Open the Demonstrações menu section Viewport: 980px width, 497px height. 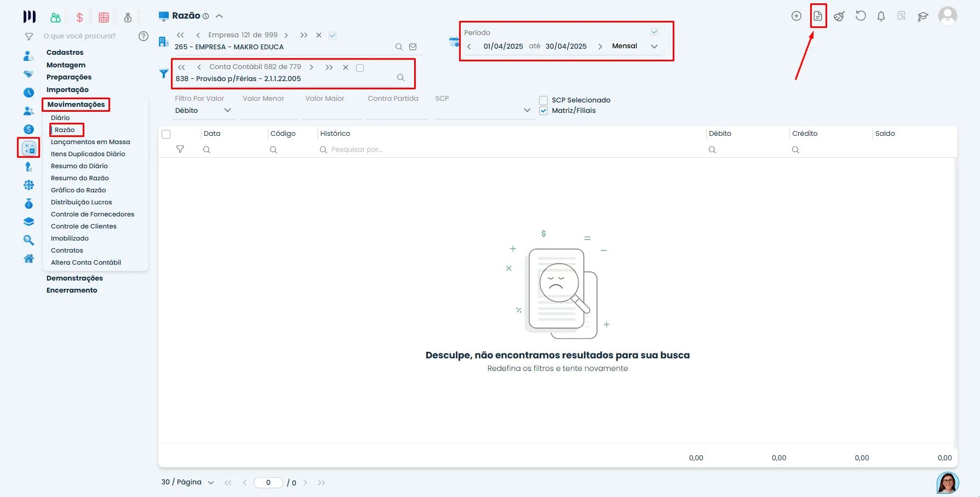tap(74, 278)
